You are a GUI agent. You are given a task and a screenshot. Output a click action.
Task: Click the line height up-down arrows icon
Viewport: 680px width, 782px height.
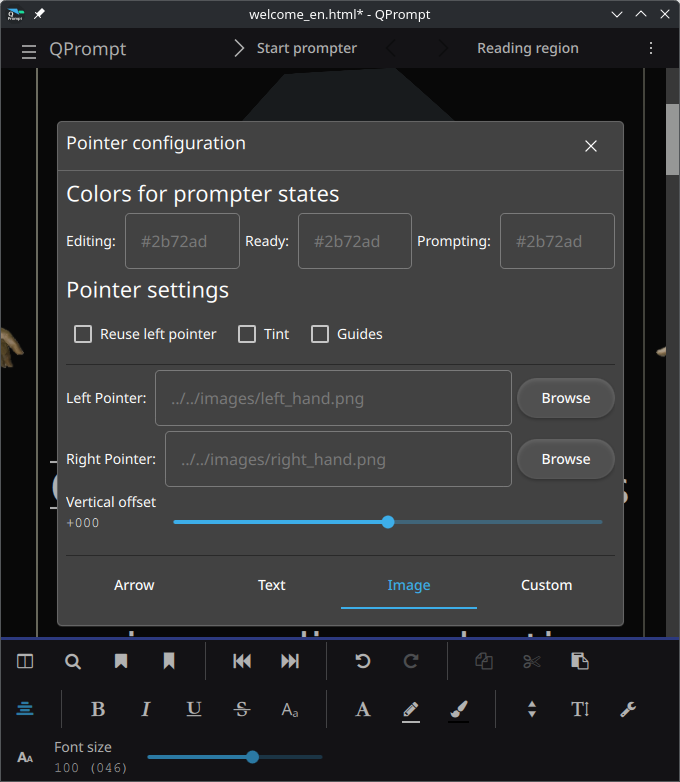tap(532, 709)
